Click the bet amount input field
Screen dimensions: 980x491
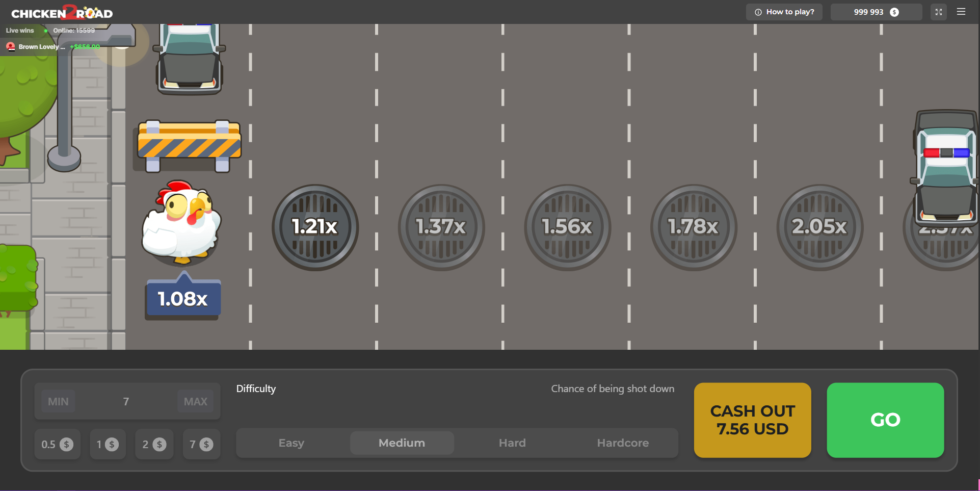pyautogui.click(x=126, y=402)
